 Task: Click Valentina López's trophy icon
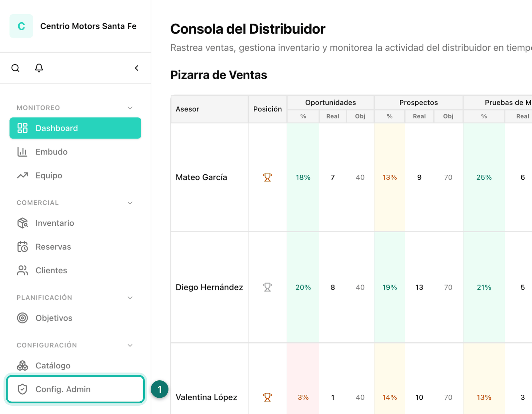[267, 397]
